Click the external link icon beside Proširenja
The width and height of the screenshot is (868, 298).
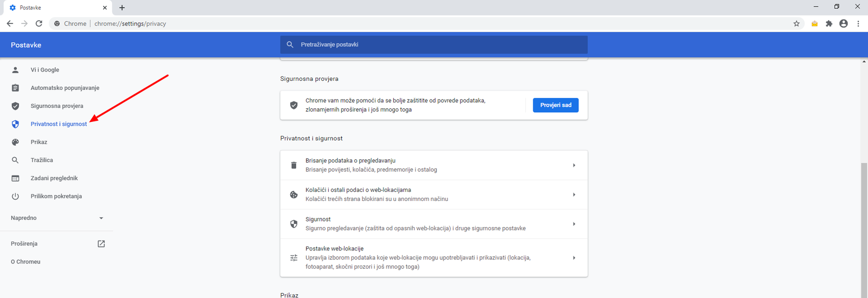coord(101,244)
